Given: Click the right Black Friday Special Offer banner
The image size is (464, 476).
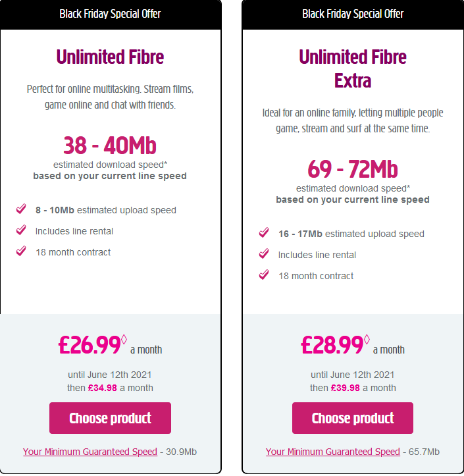Looking at the screenshot, I should [353, 14].
